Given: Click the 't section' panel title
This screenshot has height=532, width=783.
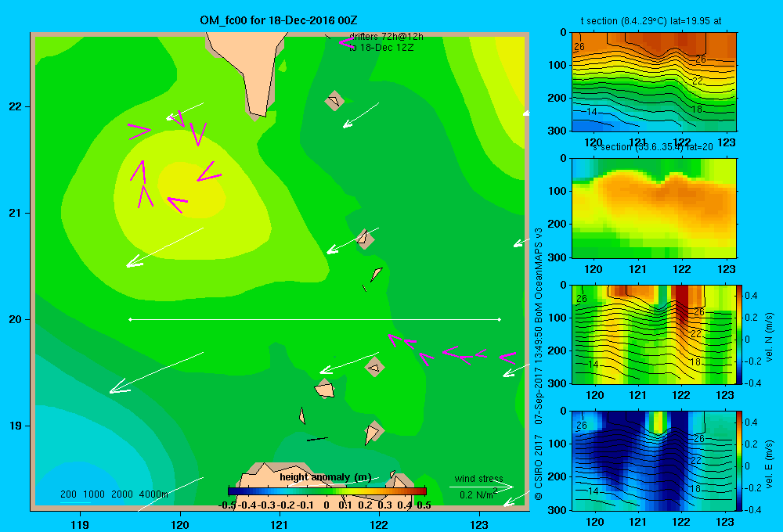Looking at the screenshot, I should click(x=651, y=21).
